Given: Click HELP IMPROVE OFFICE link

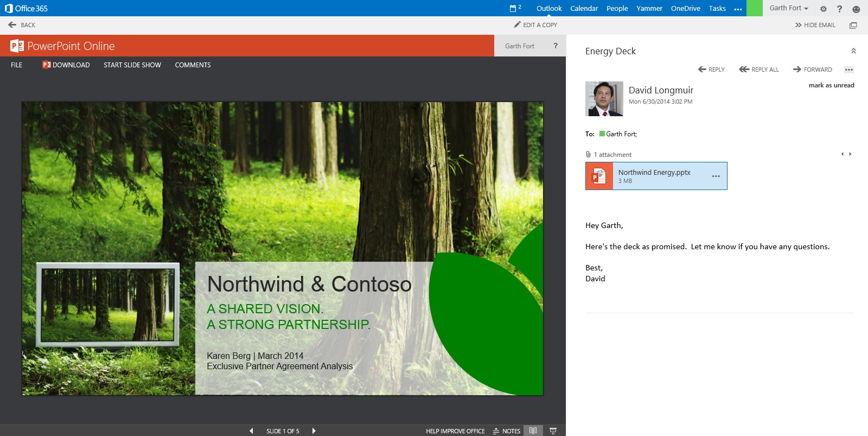Looking at the screenshot, I should tap(455, 431).
